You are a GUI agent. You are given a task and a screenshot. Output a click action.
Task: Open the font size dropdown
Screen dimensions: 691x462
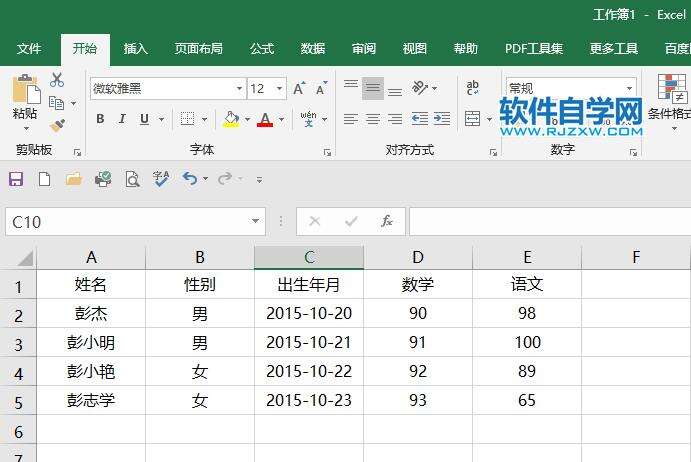point(279,89)
